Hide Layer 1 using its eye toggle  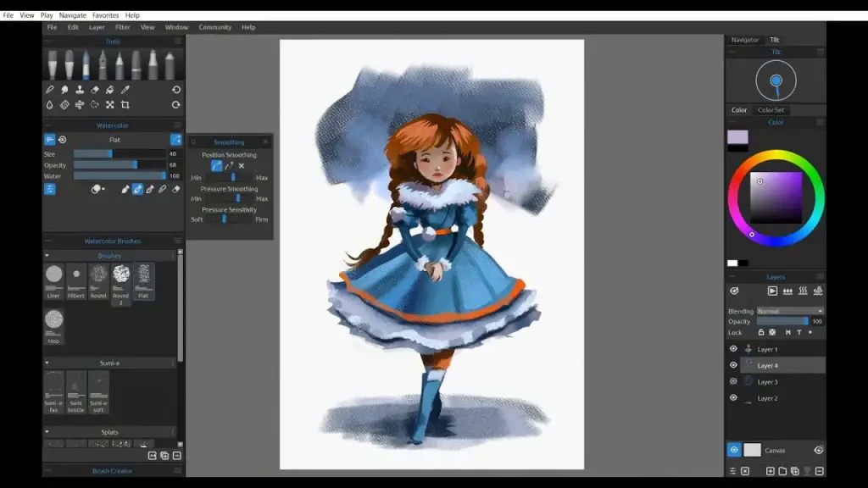tap(732, 348)
